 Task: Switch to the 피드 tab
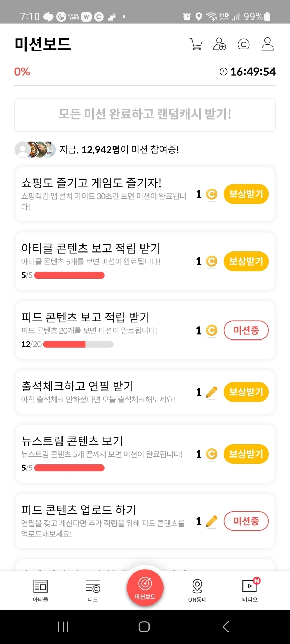(93, 591)
